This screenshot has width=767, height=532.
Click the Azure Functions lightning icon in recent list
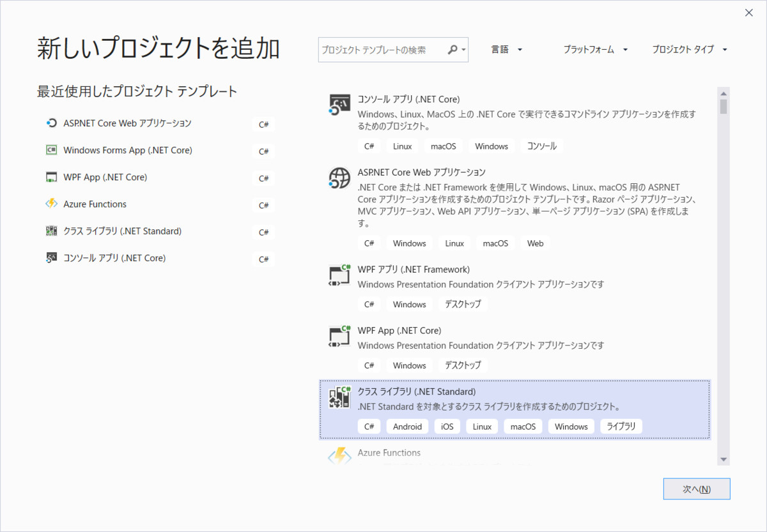tap(52, 204)
